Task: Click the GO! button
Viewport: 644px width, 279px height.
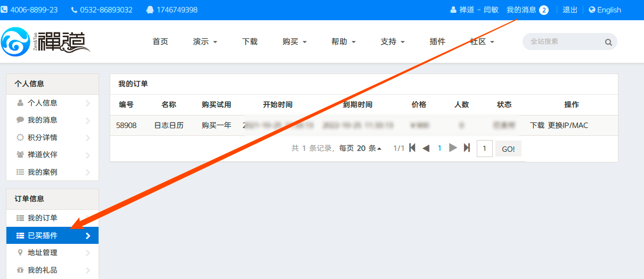Action: (508, 149)
